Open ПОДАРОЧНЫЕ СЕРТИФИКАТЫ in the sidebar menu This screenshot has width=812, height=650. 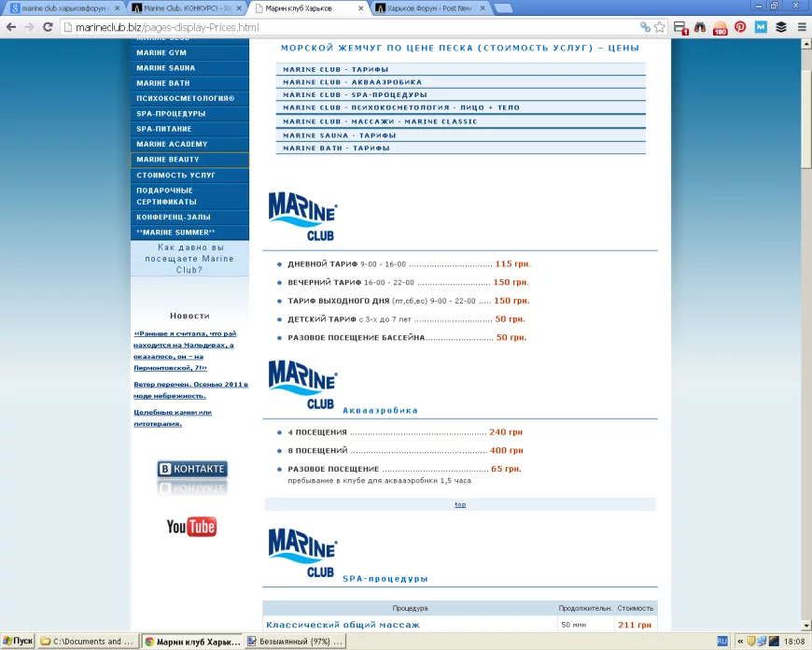[x=189, y=196]
